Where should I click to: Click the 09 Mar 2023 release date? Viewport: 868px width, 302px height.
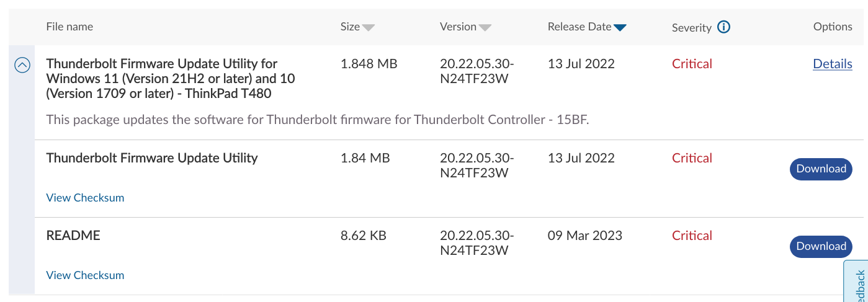(584, 236)
